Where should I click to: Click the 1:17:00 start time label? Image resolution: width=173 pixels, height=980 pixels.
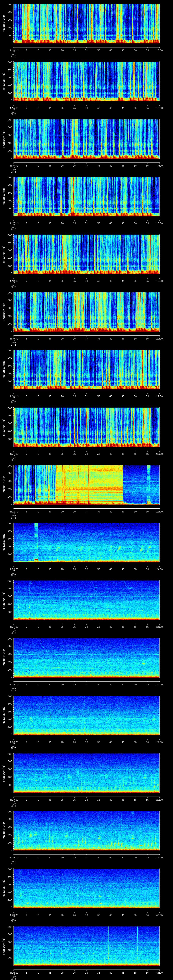coord(14,223)
